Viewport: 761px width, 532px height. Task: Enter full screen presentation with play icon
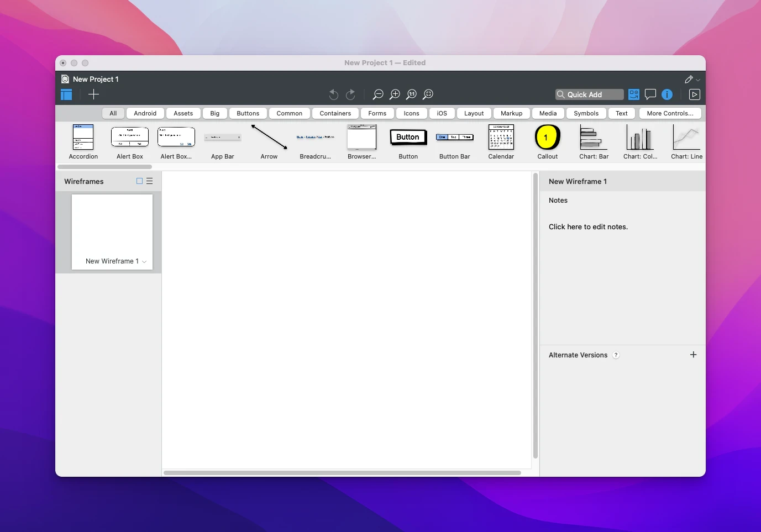(x=694, y=94)
